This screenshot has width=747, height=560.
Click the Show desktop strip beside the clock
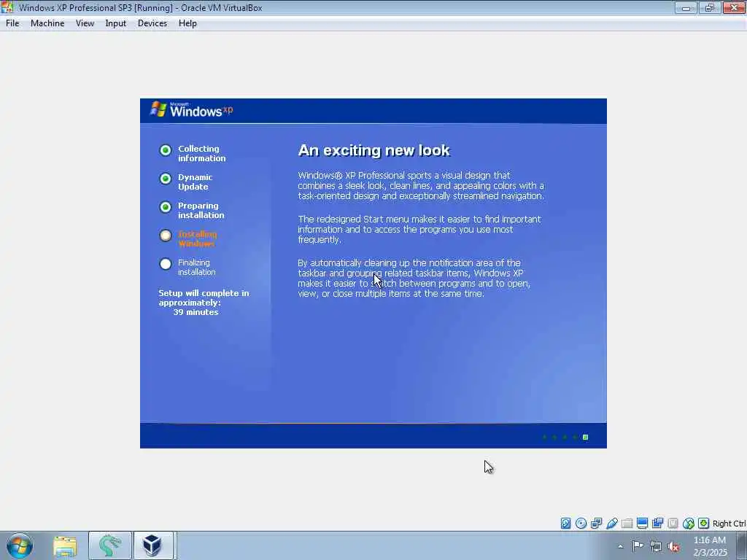coord(742,545)
